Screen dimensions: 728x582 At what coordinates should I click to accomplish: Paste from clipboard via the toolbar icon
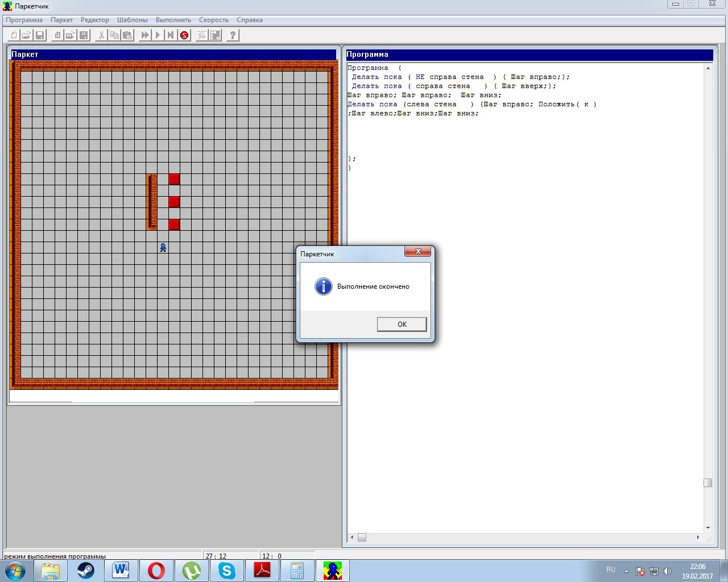pos(127,35)
